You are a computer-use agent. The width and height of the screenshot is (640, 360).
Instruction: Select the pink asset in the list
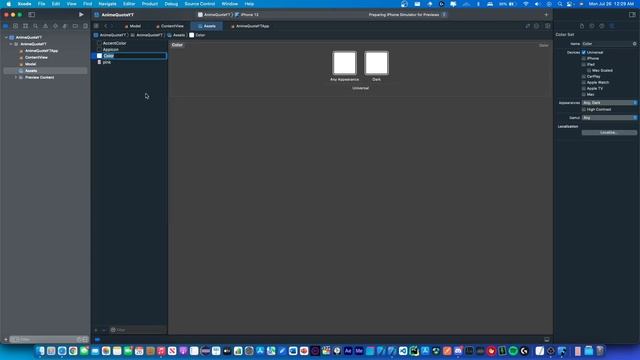[x=107, y=62]
